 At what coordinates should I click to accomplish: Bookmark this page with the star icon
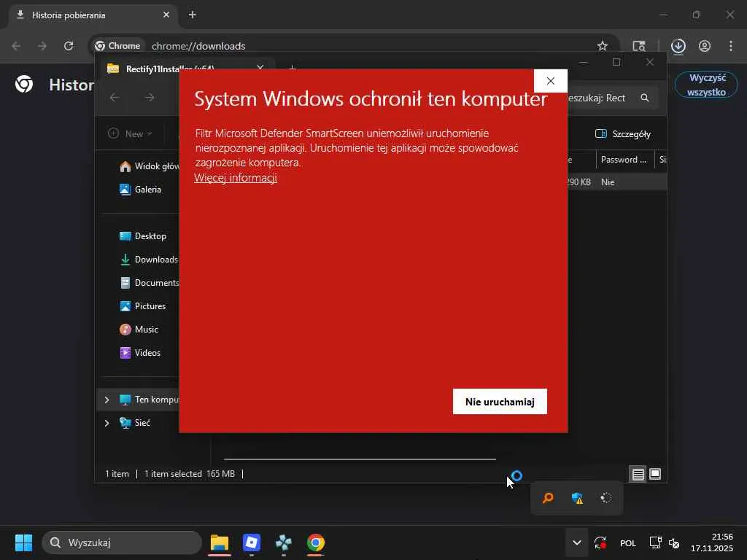click(602, 46)
